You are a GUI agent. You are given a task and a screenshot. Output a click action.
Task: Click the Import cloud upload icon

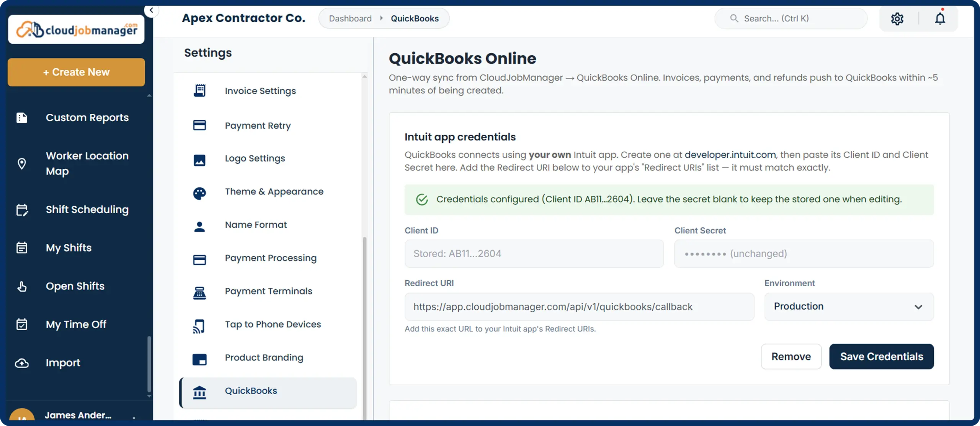(x=22, y=363)
